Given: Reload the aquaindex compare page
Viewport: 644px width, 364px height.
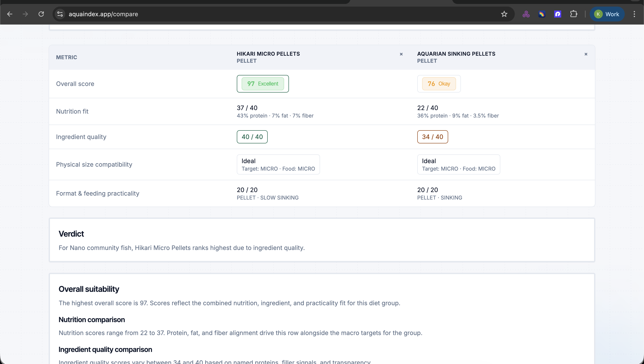Looking at the screenshot, I should pos(41,14).
